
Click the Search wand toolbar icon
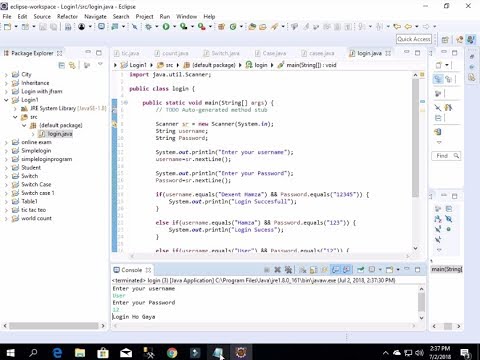pyautogui.click(x=274, y=27)
